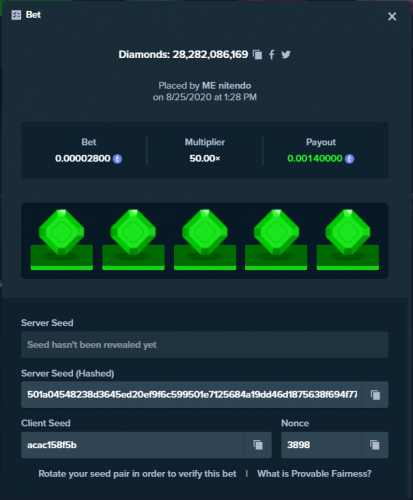
Task: Open the ME nitendo user profile
Action: pos(227,86)
